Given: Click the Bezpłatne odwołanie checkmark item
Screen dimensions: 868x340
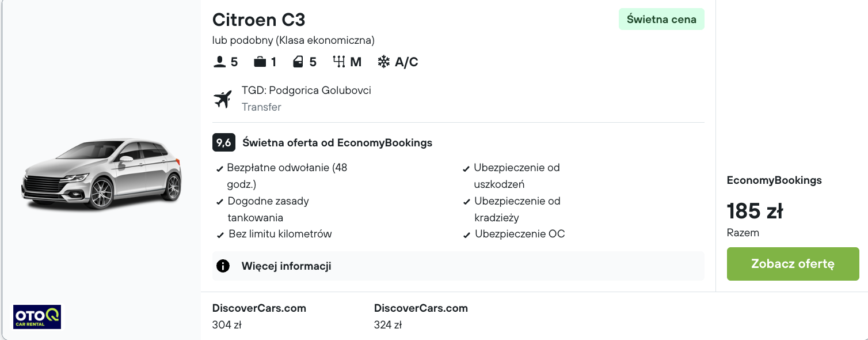Looking at the screenshot, I should [x=282, y=176].
